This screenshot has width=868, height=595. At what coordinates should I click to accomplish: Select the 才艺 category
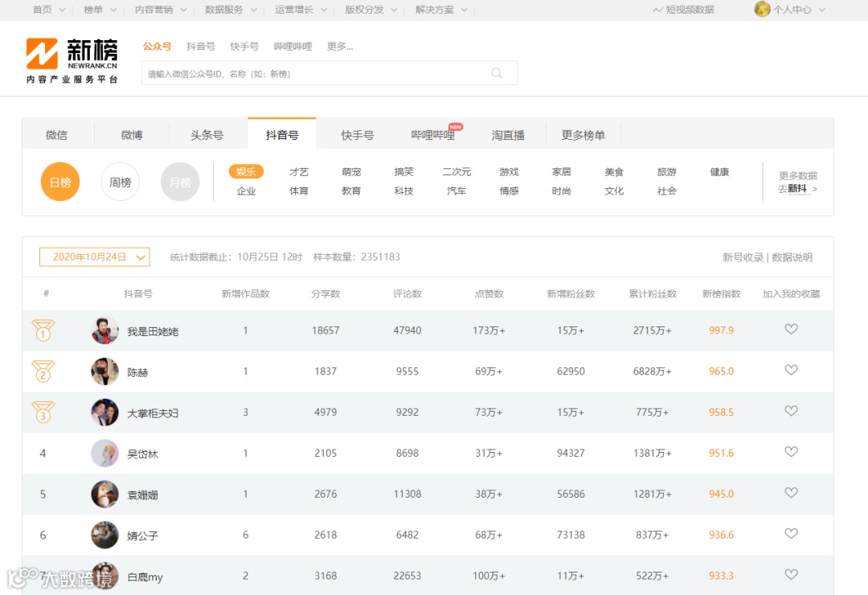[x=298, y=172]
